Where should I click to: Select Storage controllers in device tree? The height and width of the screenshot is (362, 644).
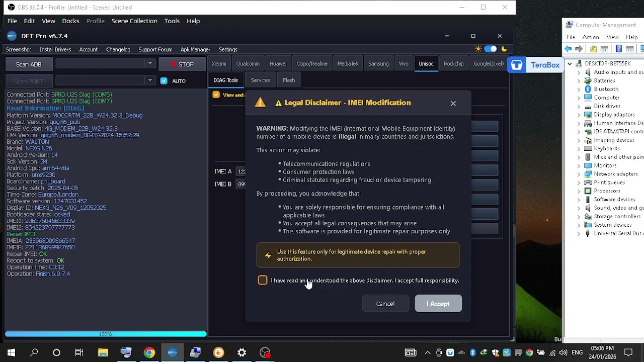click(x=617, y=217)
